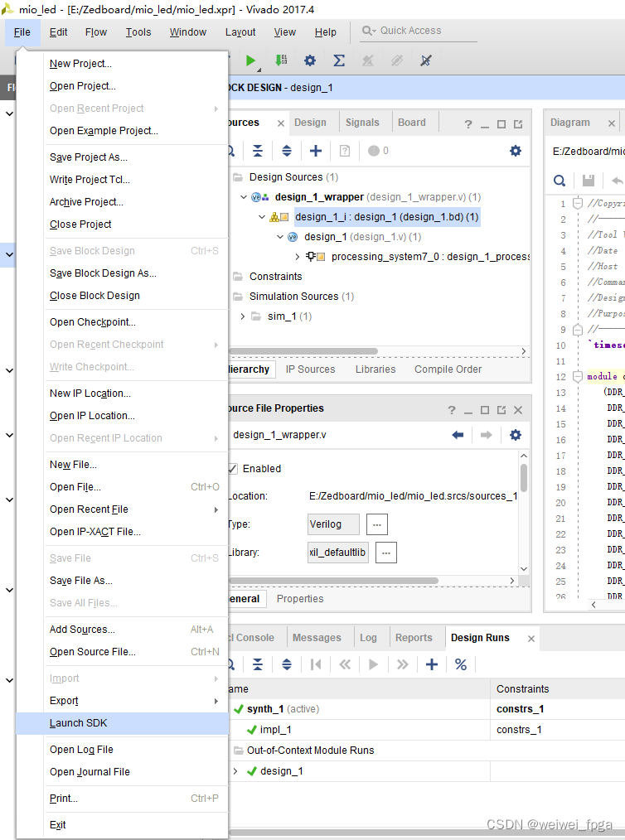Viewport: 625px width, 840px height.
Task: Switch to Compile Order tab
Action: click(x=448, y=369)
